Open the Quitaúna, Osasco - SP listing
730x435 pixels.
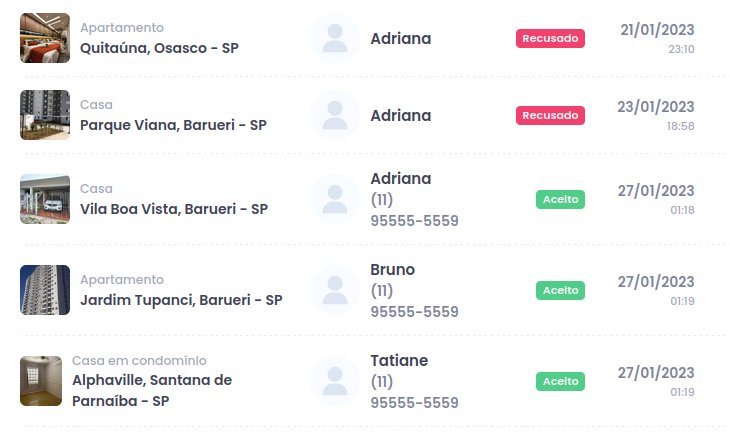[x=159, y=48]
